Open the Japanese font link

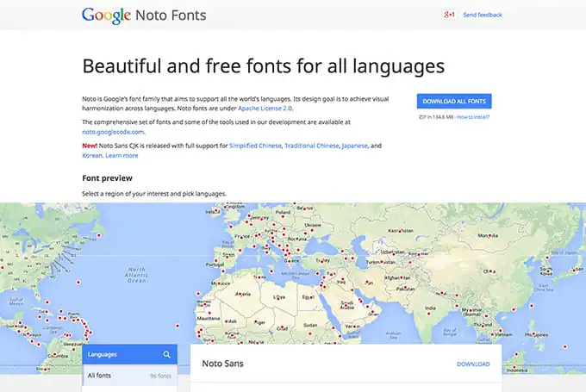pyautogui.click(x=355, y=146)
